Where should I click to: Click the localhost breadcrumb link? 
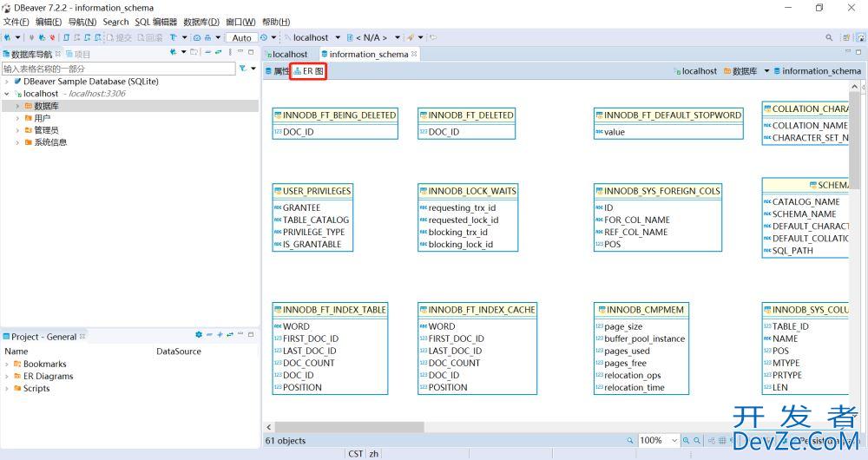pos(699,71)
